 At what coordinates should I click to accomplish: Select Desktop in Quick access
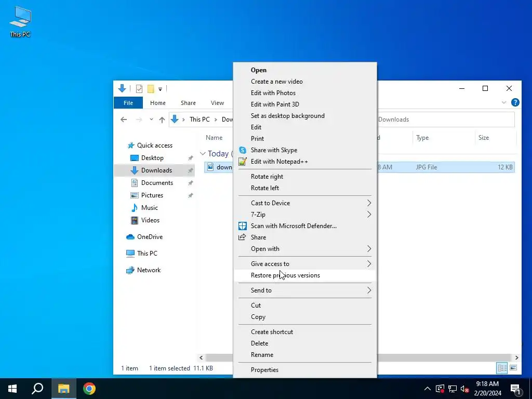tap(152, 158)
